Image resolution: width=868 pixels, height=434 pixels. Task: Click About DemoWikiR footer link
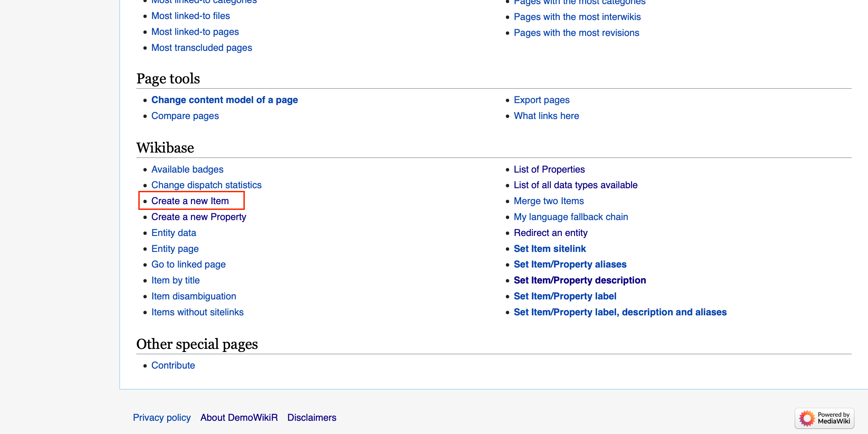[239, 417]
